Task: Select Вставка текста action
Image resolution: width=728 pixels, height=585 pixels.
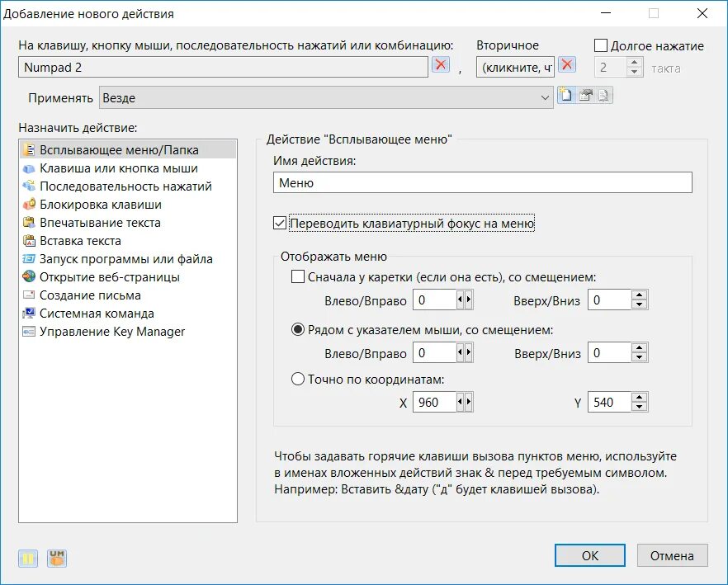Action: click(x=128, y=240)
